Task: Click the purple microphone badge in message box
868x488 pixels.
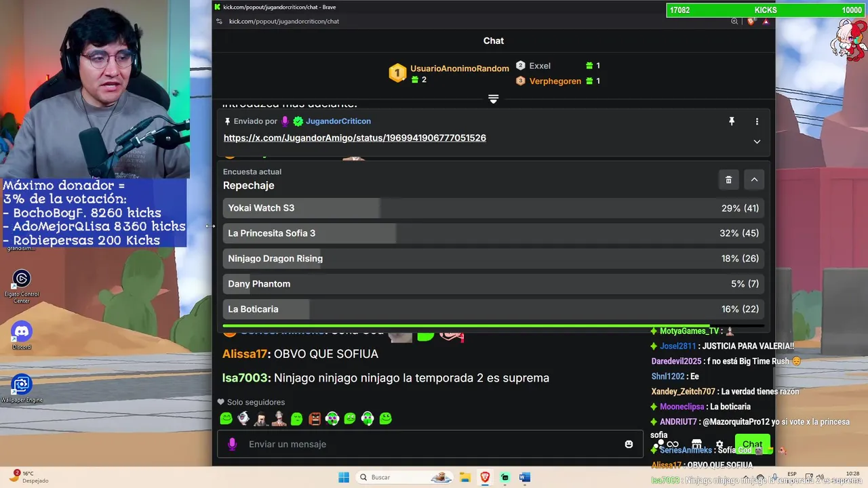Action: tap(232, 444)
